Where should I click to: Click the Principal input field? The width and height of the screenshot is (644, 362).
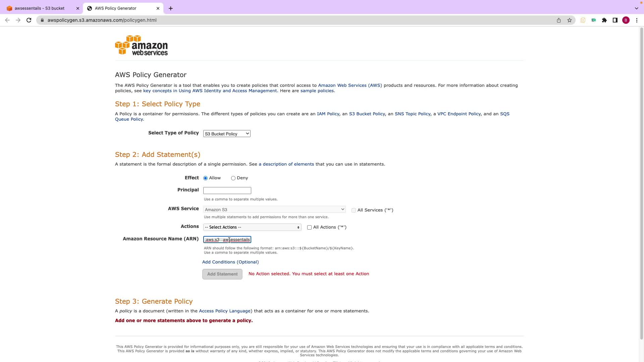[227, 190]
